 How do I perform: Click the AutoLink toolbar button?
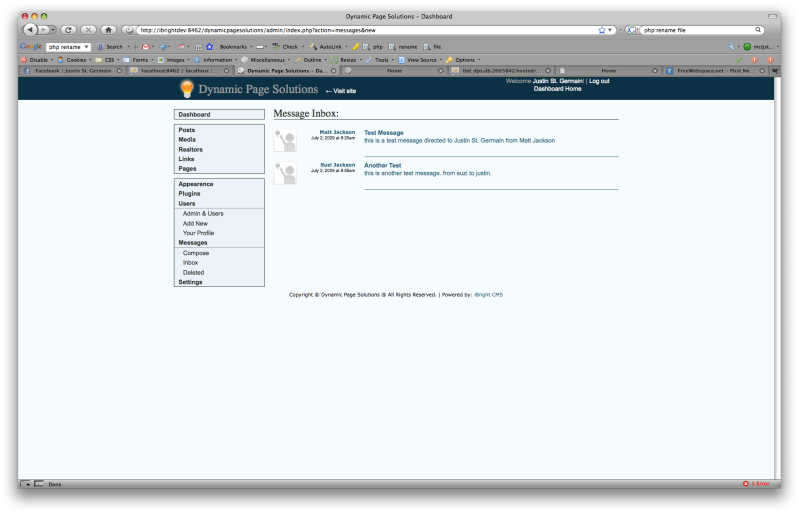pos(326,46)
